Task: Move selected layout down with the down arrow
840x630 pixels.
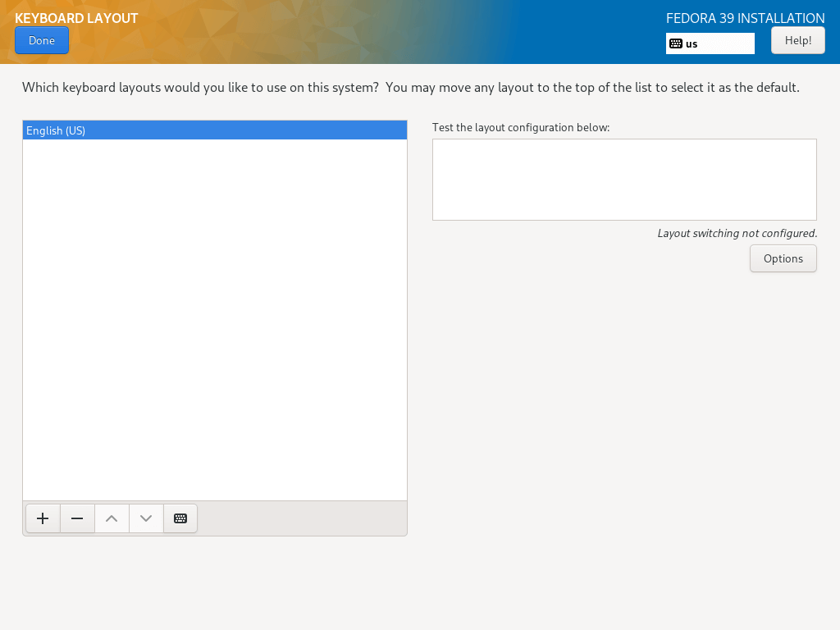Action: coord(146,518)
